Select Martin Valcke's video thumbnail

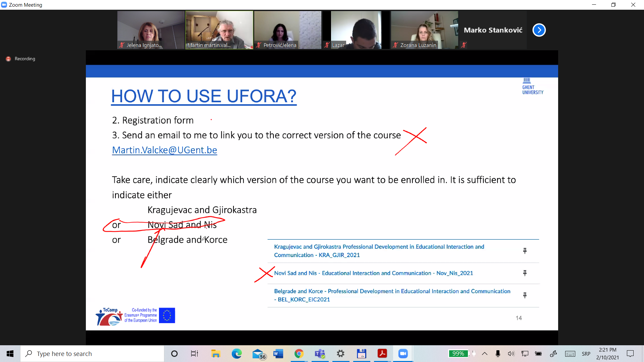tap(219, 30)
